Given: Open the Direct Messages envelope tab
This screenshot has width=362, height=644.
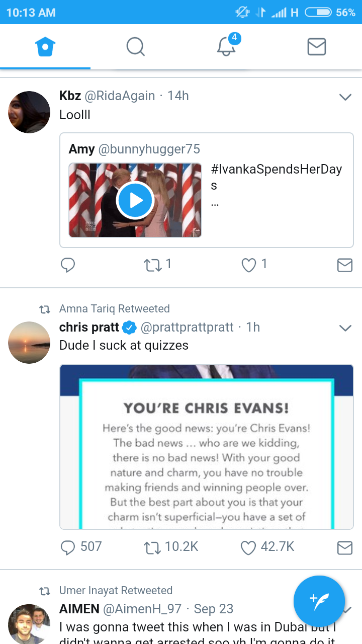Looking at the screenshot, I should coord(317,47).
